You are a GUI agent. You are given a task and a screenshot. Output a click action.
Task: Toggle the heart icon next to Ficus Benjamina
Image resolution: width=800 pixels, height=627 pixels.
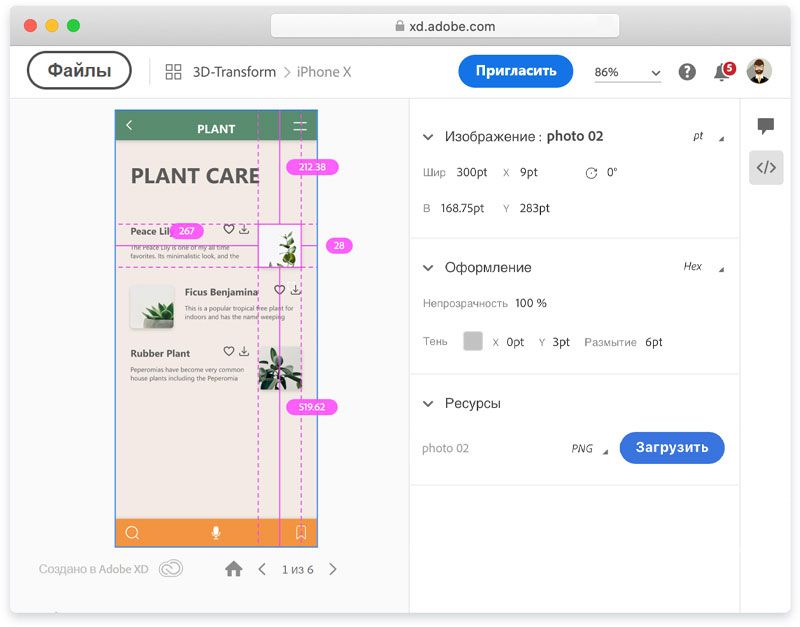click(280, 290)
